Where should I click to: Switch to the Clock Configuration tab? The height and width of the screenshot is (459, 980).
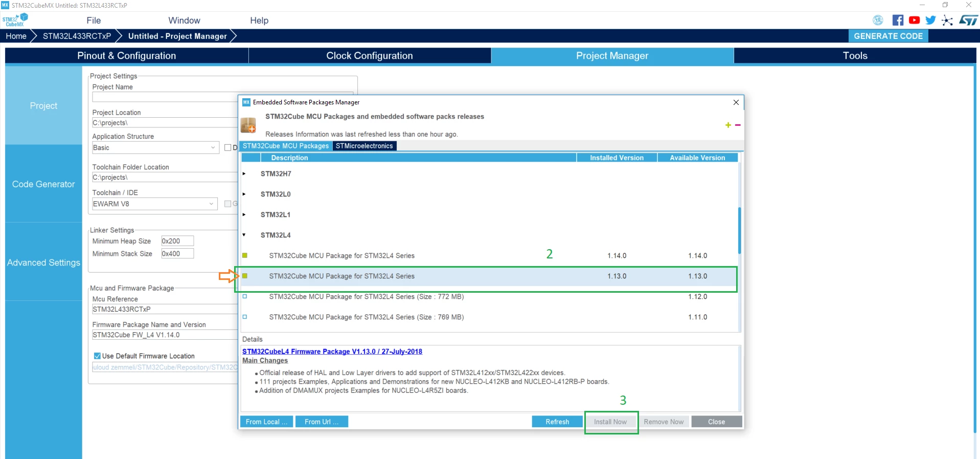pos(370,56)
